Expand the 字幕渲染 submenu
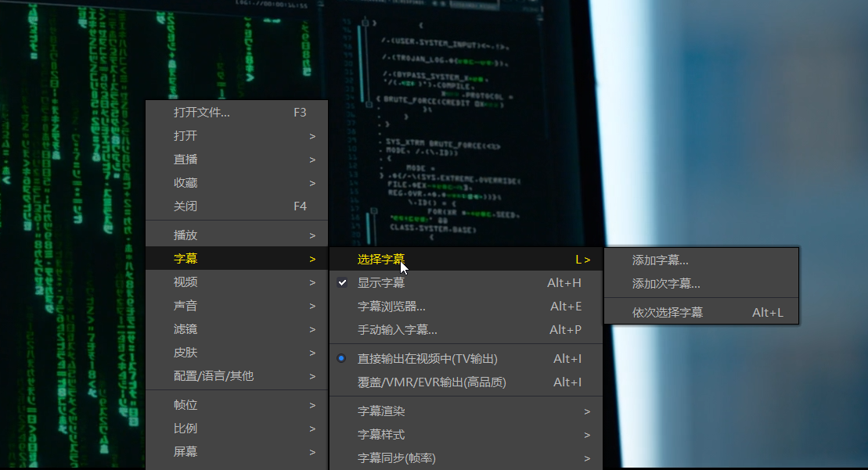Screen dimensions: 868x470 pyautogui.click(x=466, y=411)
